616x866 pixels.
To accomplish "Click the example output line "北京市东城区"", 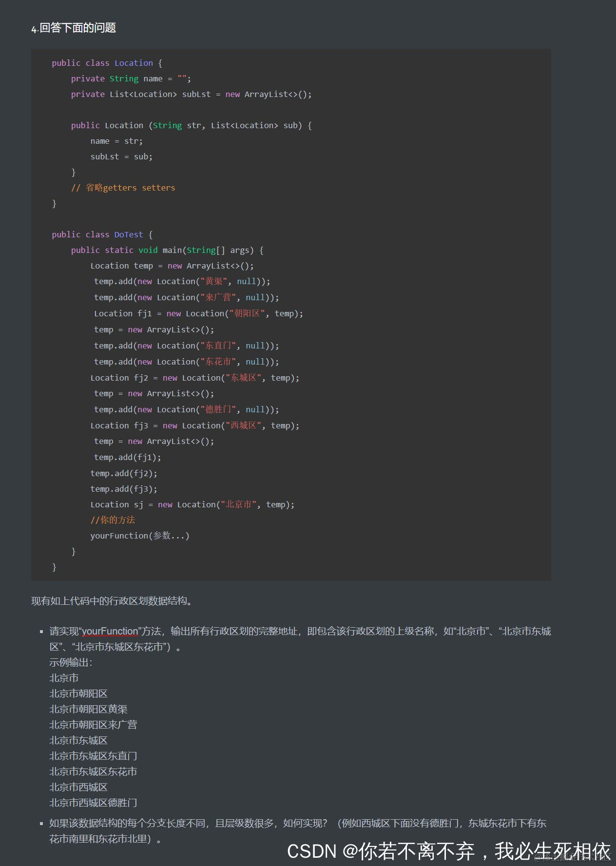I will pyautogui.click(x=78, y=740).
